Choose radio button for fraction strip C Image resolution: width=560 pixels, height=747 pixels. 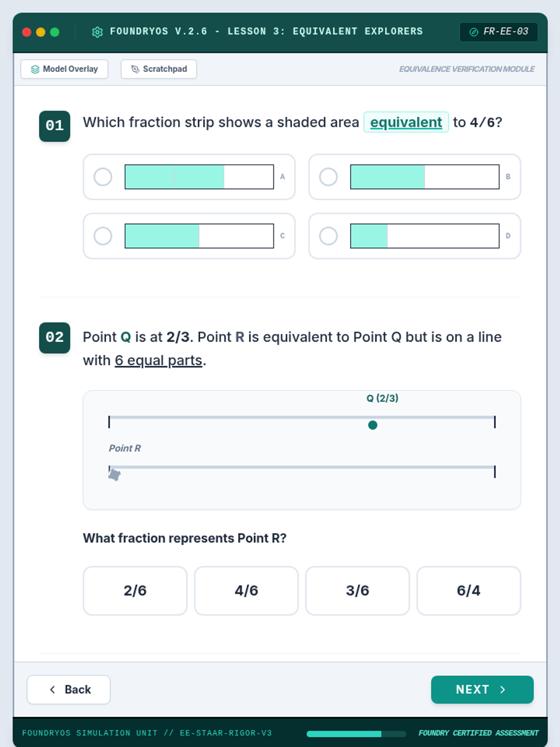(103, 236)
